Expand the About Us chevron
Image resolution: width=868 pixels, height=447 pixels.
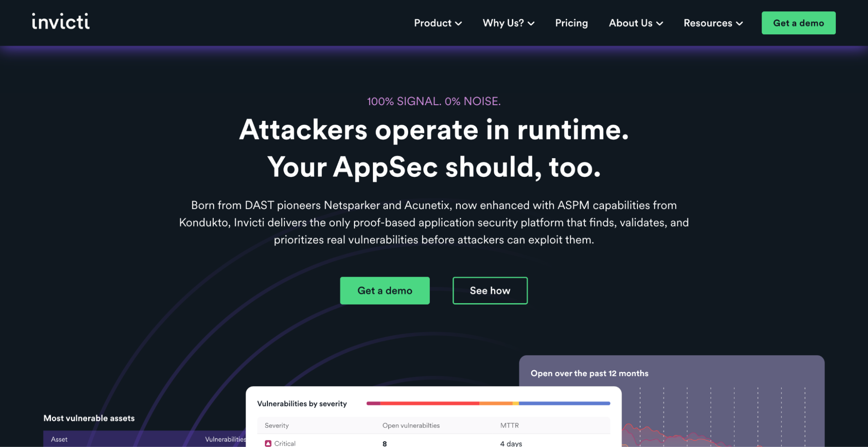pyautogui.click(x=659, y=24)
